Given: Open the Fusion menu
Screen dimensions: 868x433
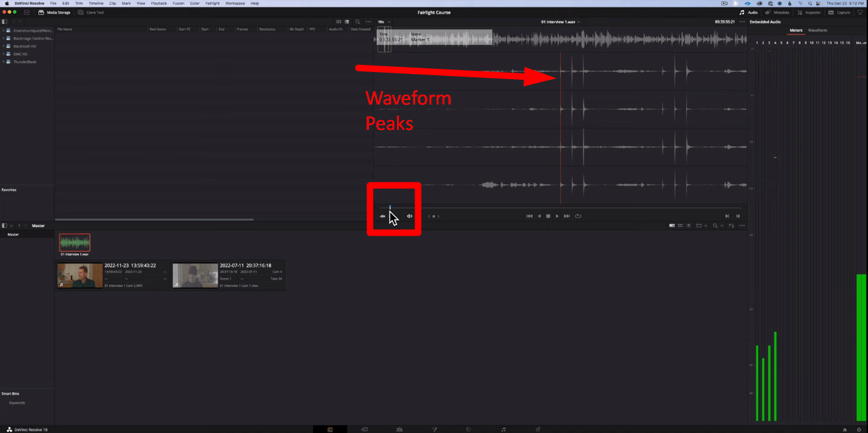Looking at the screenshot, I should coord(178,3).
